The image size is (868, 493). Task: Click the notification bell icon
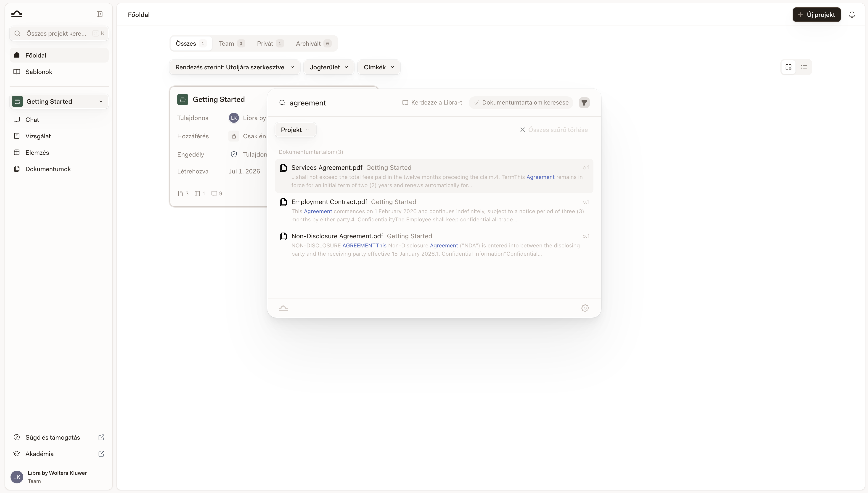[852, 15]
